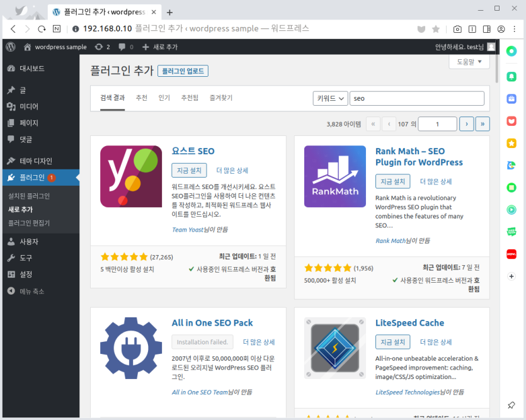Switch to the 검색 결과 tab
This screenshot has width=526, height=420.
(112, 98)
